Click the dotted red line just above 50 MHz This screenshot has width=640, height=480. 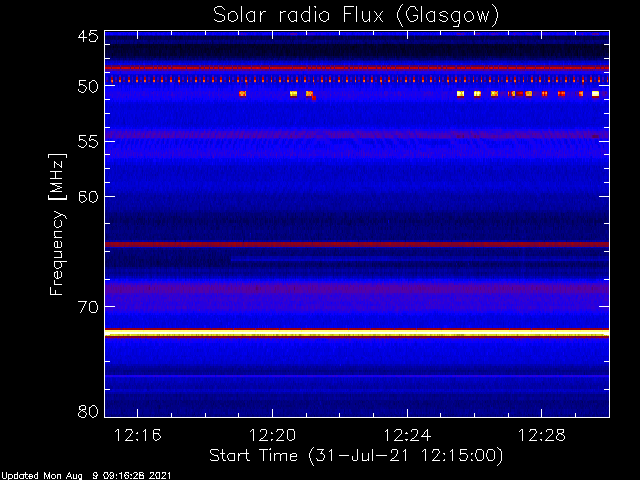355,79
